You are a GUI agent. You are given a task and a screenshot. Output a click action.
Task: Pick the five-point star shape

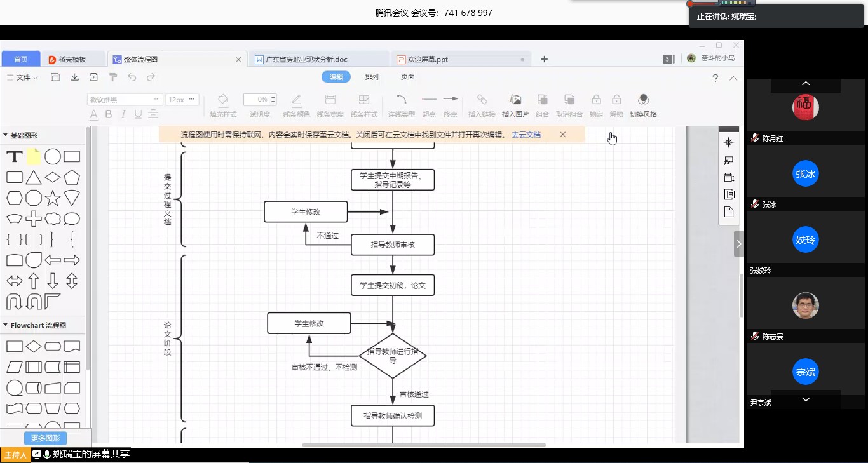coord(53,198)
